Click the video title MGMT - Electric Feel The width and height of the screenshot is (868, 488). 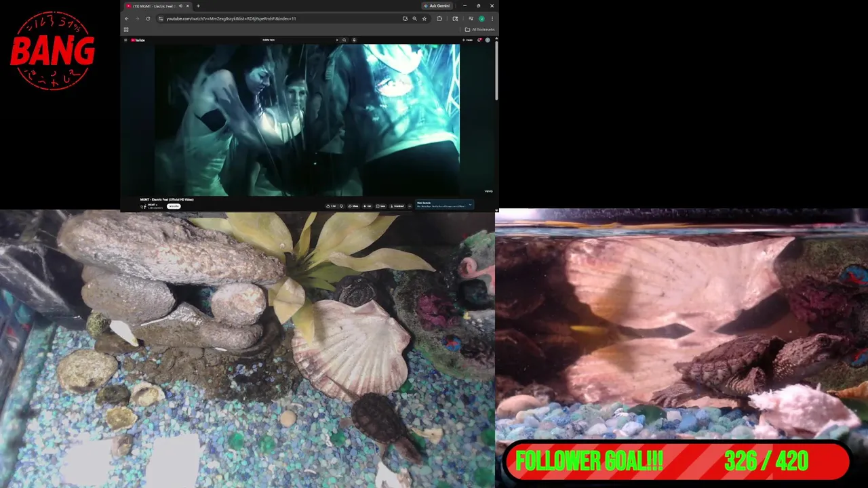(x=167, y=199)
